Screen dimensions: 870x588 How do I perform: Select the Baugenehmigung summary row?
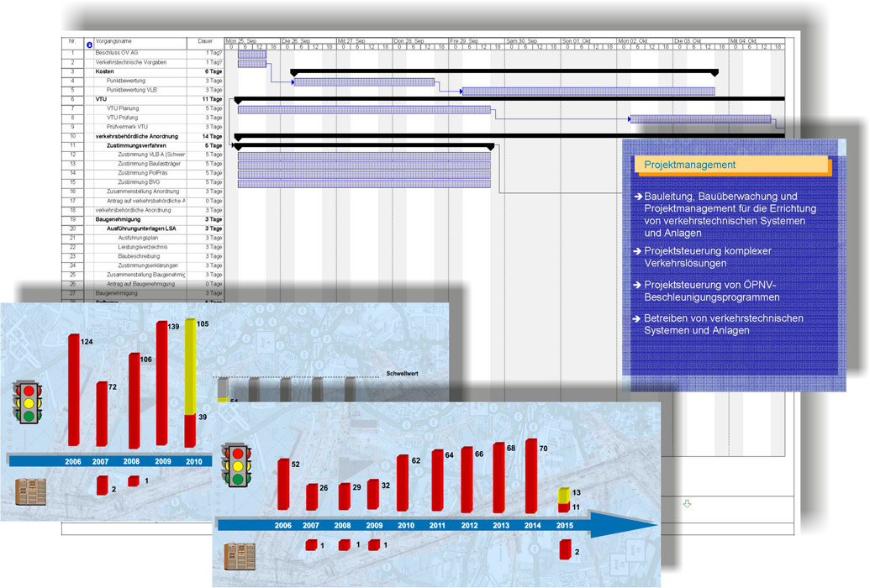coord(143,219)
